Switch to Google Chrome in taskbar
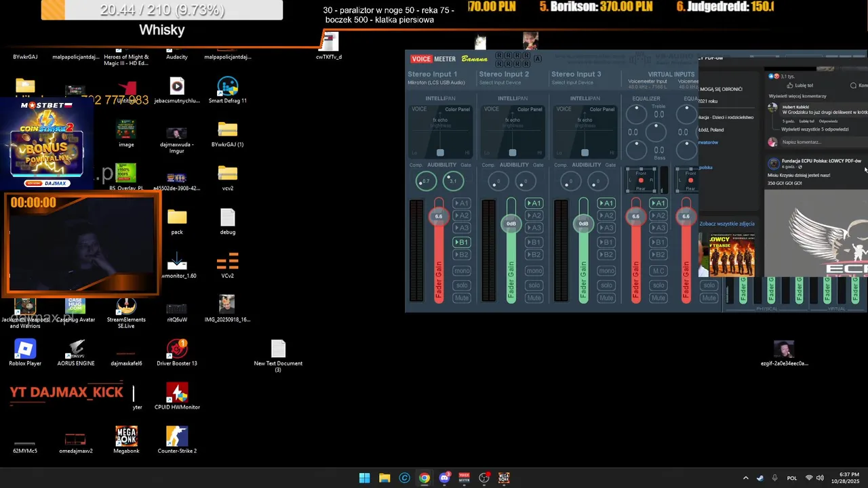The image size is (868, 488). coord(425,478)
